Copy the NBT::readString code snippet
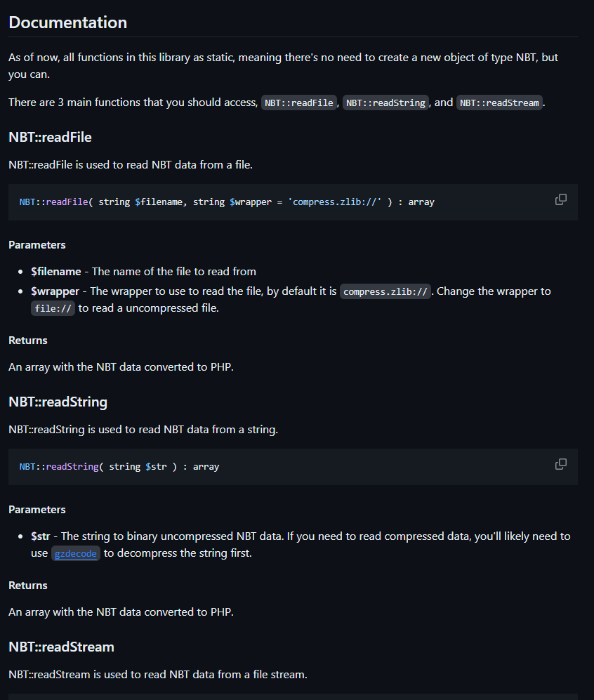 pyautogui.click(x=560, y=464)
